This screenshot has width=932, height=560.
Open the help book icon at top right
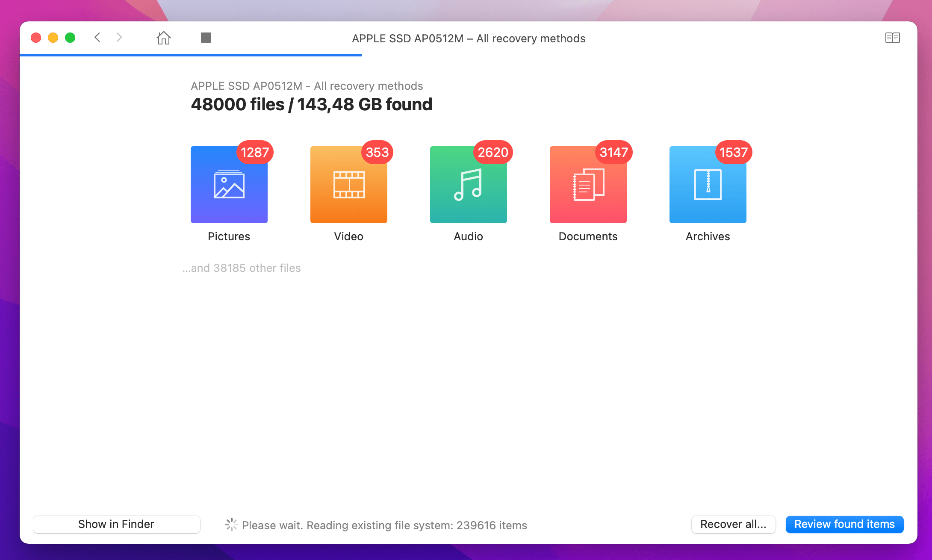pos(893,38)
